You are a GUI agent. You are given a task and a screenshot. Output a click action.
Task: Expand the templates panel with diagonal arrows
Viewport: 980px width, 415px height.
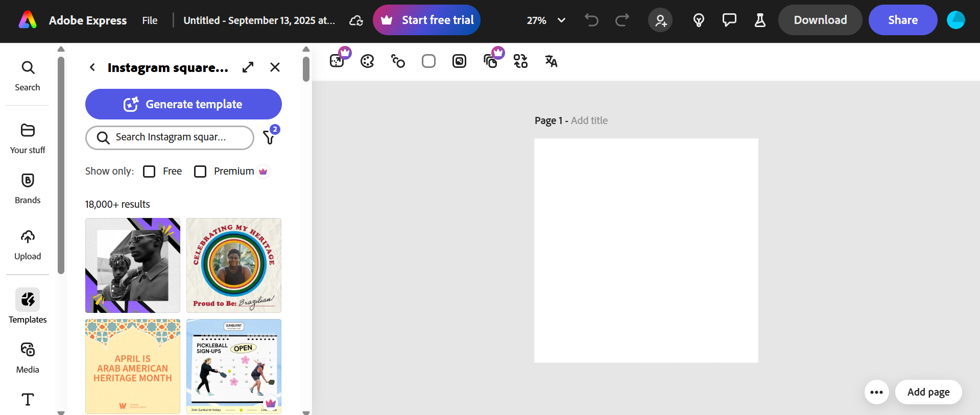(248, 67)
